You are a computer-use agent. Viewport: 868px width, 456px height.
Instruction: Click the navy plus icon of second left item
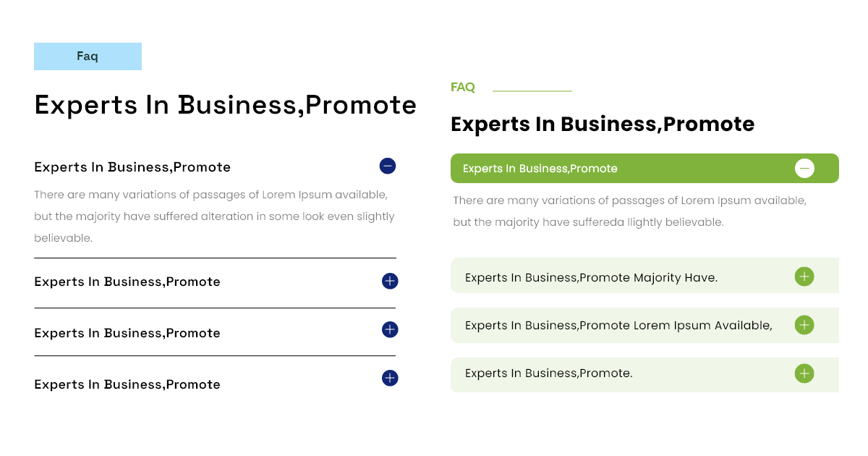click(390, 281)
